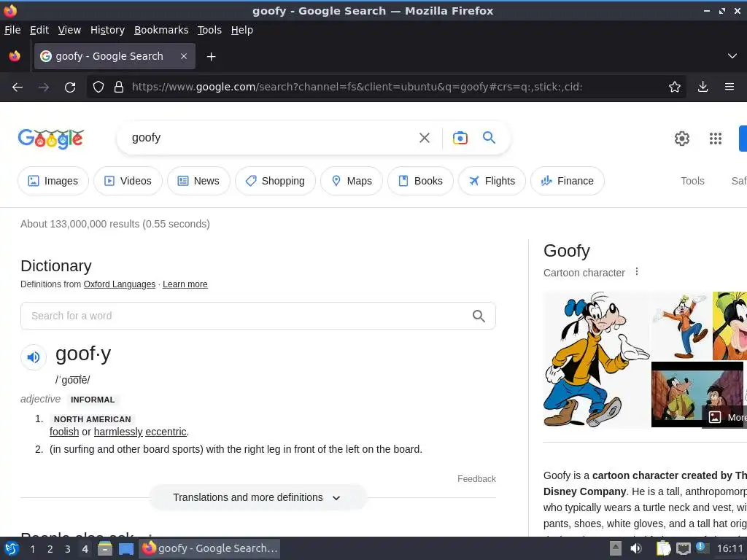Click the Google holiday logo
Screen dimensions: 747x560
tap(51, 139)
